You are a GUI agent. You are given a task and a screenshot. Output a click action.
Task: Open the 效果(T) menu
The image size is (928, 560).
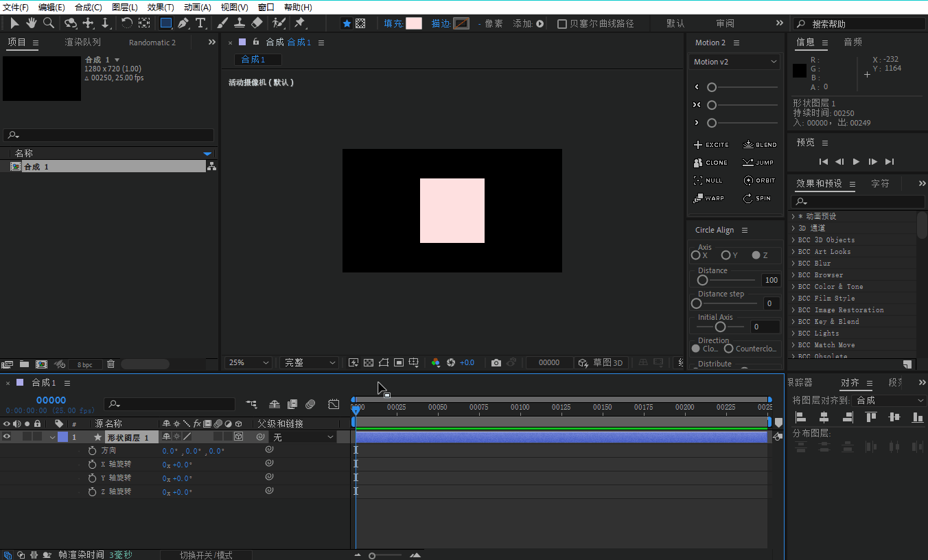161,7
